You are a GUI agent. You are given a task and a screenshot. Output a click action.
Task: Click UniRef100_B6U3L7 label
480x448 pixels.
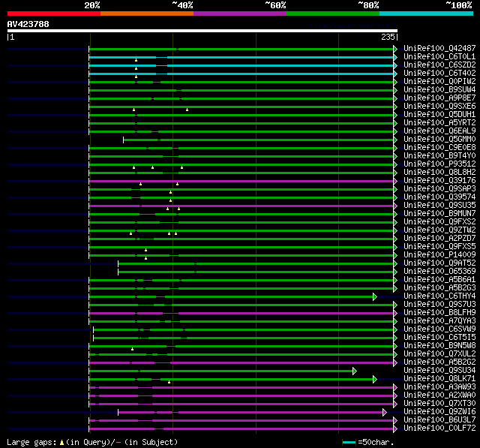439,420
